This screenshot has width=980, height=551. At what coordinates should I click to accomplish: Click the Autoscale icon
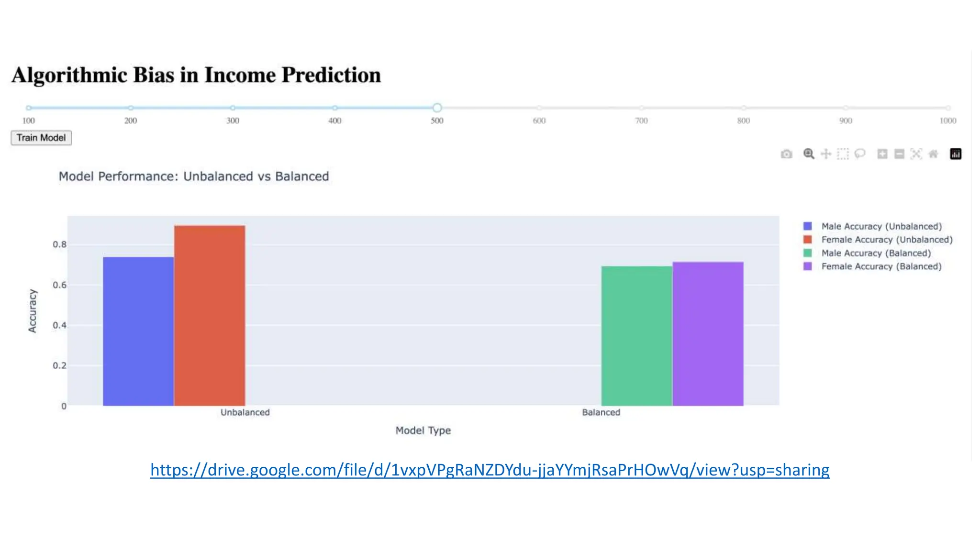916,154
